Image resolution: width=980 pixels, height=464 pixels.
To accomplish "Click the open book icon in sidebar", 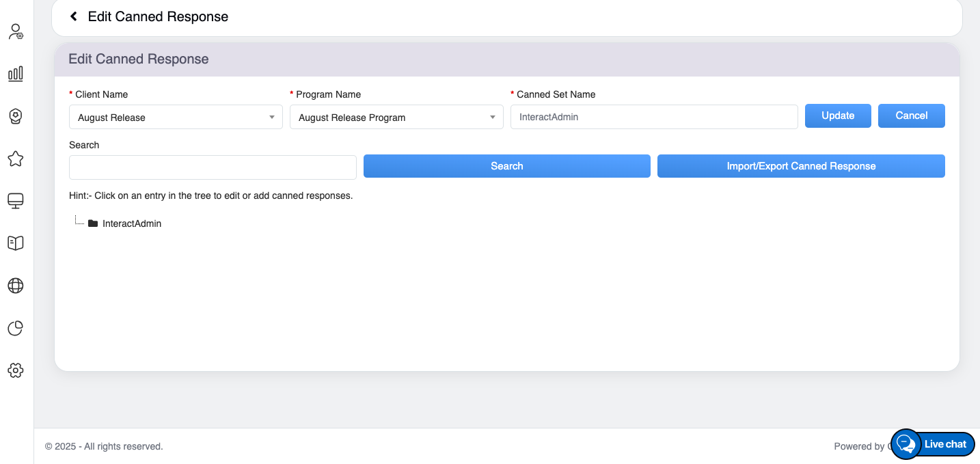I will tap(16, 243).
